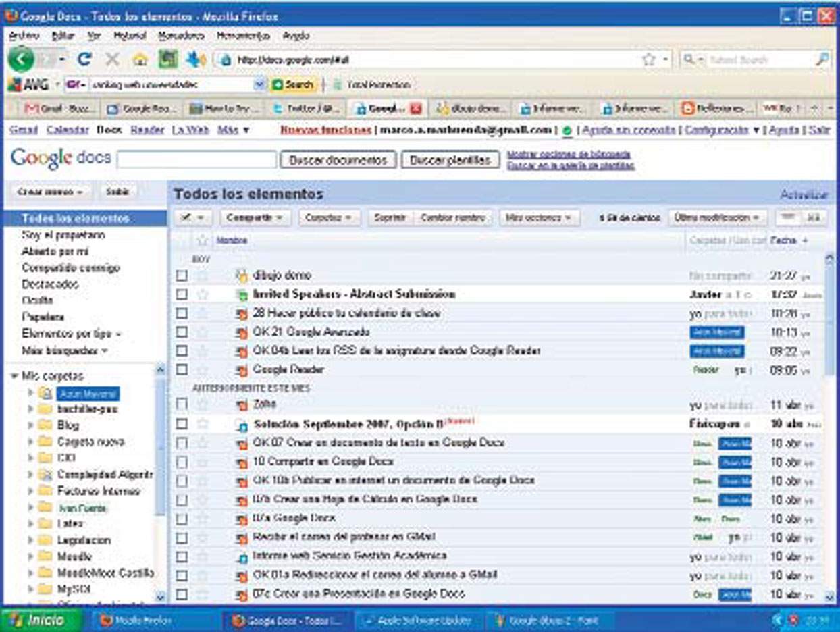The width and height of the screenshot is (840, 632).
Task: Click the Buscar documentos button
Action: point(338,160)
